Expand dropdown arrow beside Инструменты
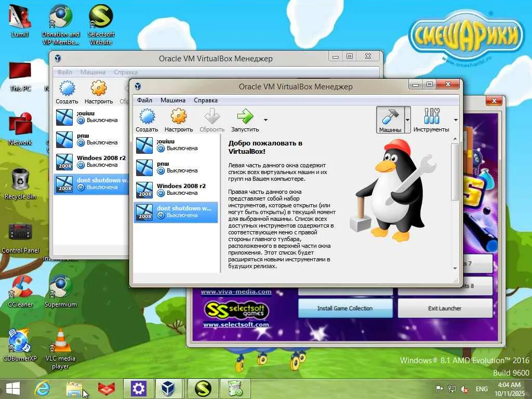Viewport: 532px width, 399px height. click(456, 120)
